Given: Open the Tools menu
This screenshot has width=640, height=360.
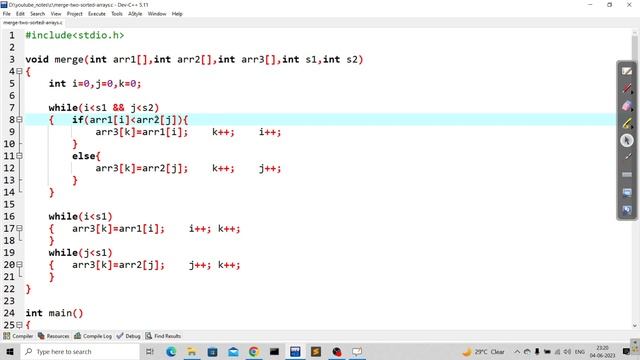Looking at the screenshot, I should [x=117, y=14].
